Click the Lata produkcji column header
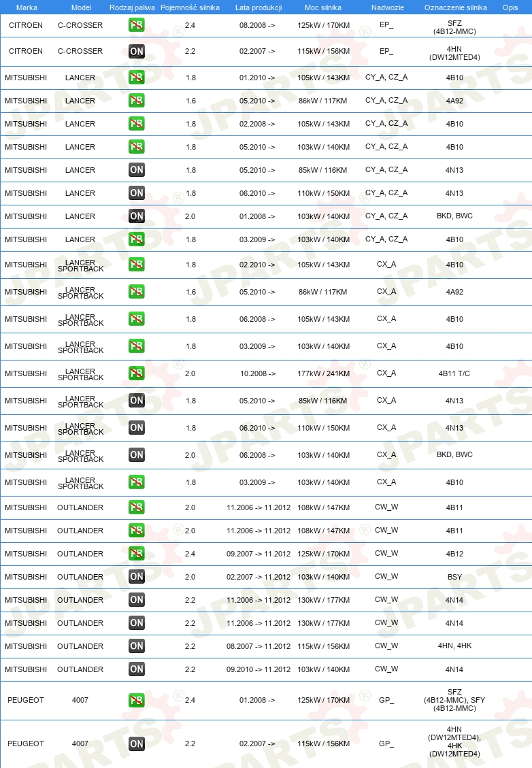The height and width of the screenshot is (768, 532). (x=258, y=7)
